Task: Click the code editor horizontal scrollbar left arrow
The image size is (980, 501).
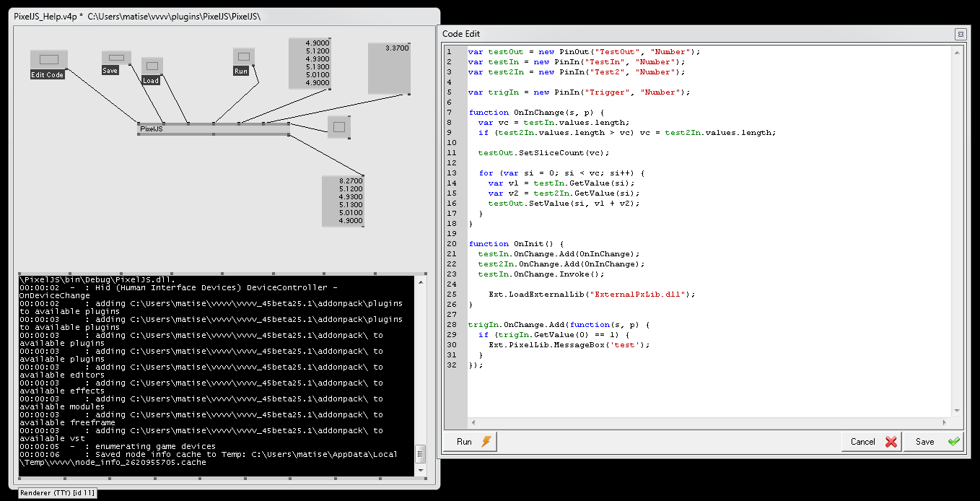Action: point(473,422)
